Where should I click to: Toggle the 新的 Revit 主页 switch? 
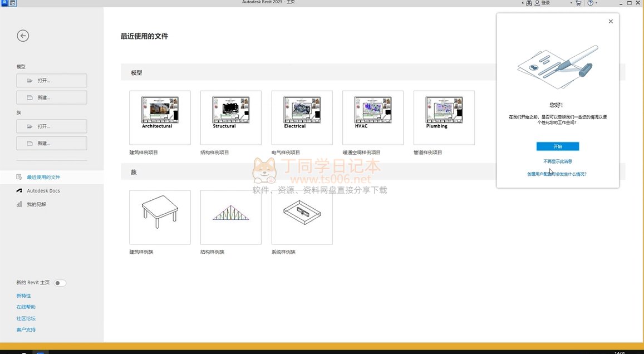(60, 283)
